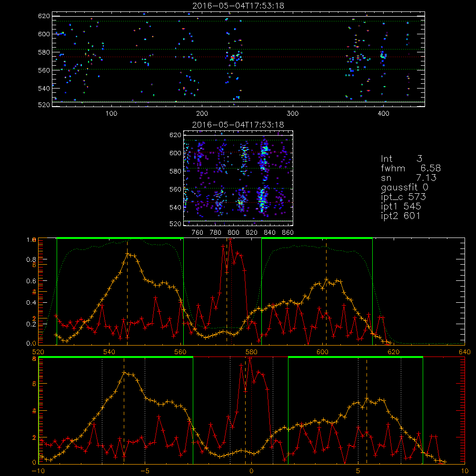Click the '100' x-axis label of top panel
The height and width of the screenshot is (476, 476).
(x=111, y=114)
